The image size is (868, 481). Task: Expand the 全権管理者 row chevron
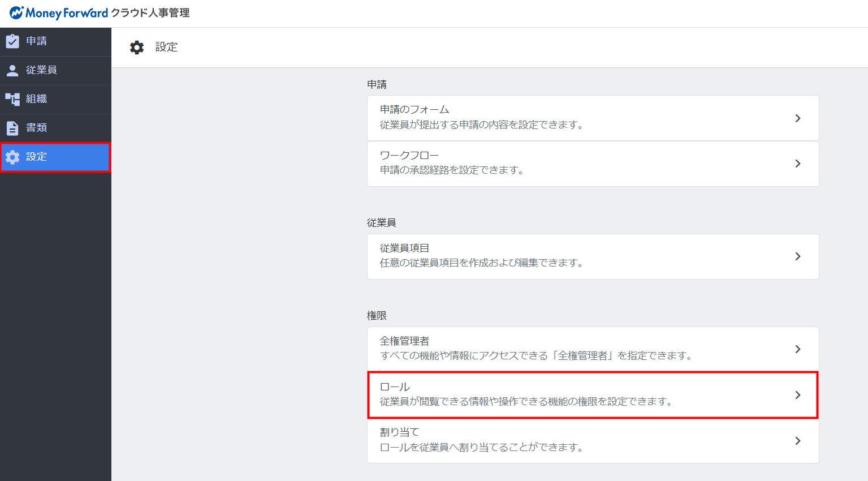click(798, 349)
